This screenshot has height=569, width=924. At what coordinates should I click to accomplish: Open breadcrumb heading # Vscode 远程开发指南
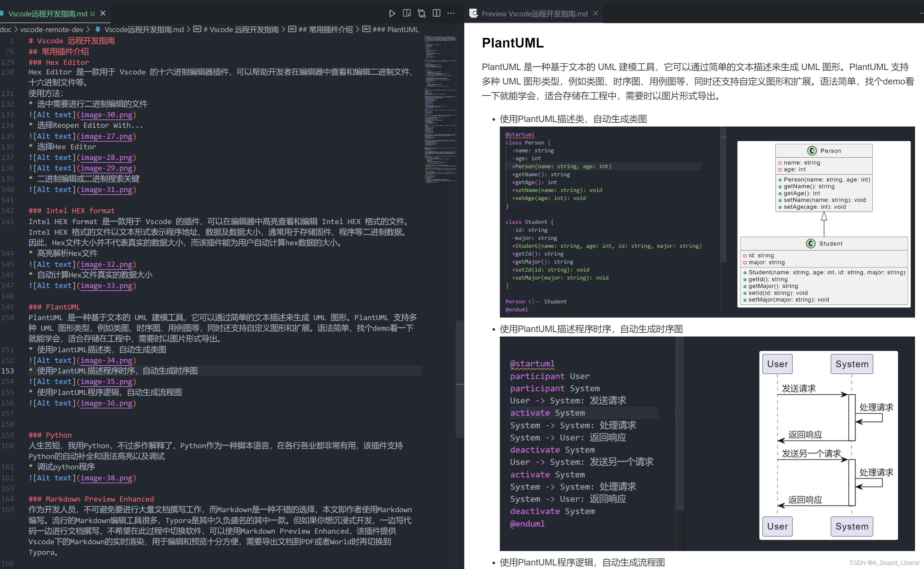click(x=241, y=29)
